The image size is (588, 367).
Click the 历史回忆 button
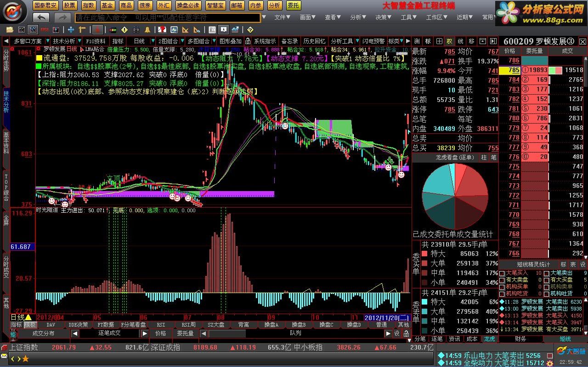[x=314, y=41]
